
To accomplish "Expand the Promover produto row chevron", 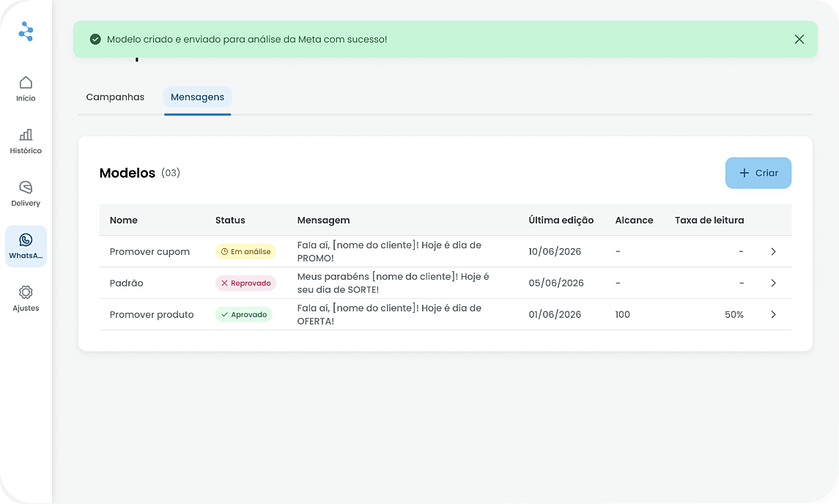I will point(773,314).
